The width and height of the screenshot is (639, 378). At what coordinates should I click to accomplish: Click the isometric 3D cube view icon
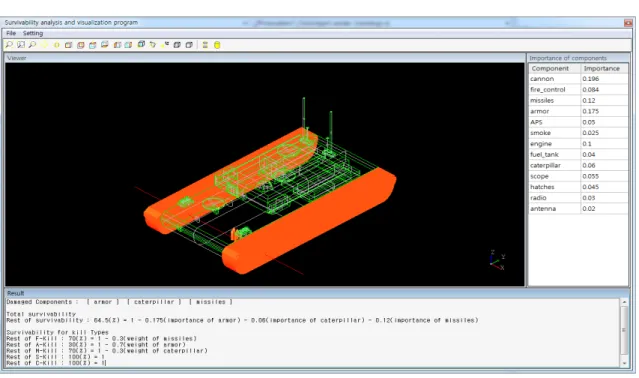141,44
